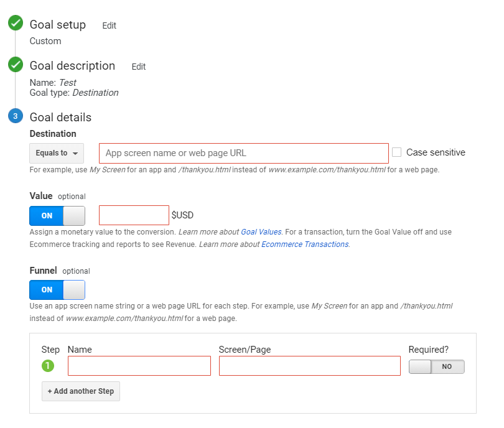Open the Goal Values help link
Screen dimensions: 504x428
[261, 232]
